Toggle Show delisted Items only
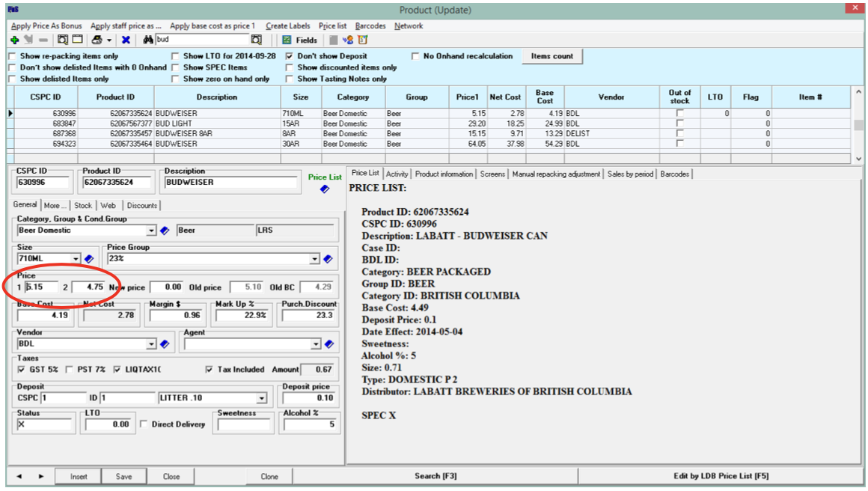868x491 pixels. pyautogui.click(x=12, y=79)
